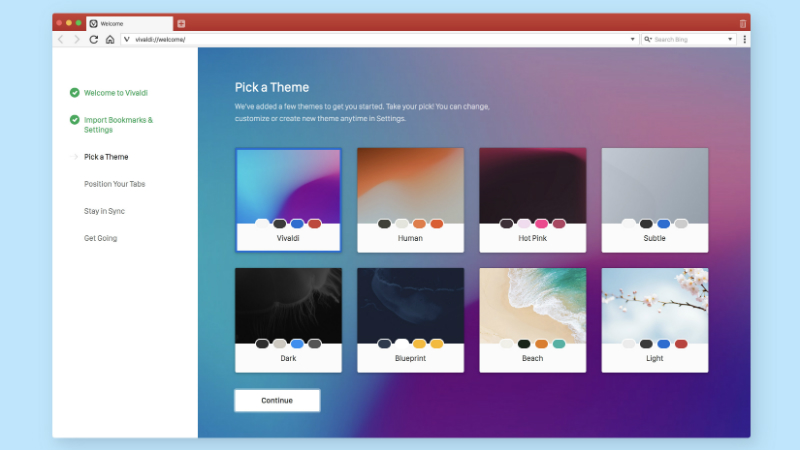This screenshot has width=800, height=450.
Task: Click the dark navy swatch on Blueprint theme
Action: [x=384, y=344]
